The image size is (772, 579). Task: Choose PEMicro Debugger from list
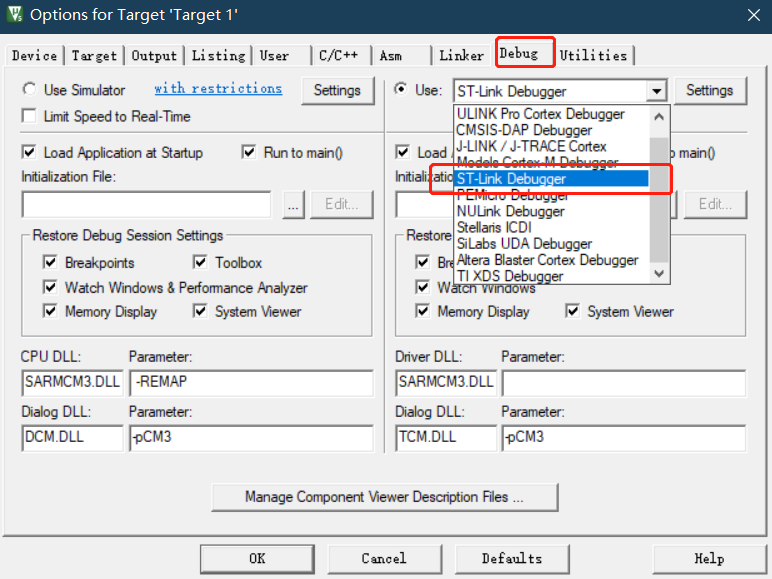[x=551, y=195]
